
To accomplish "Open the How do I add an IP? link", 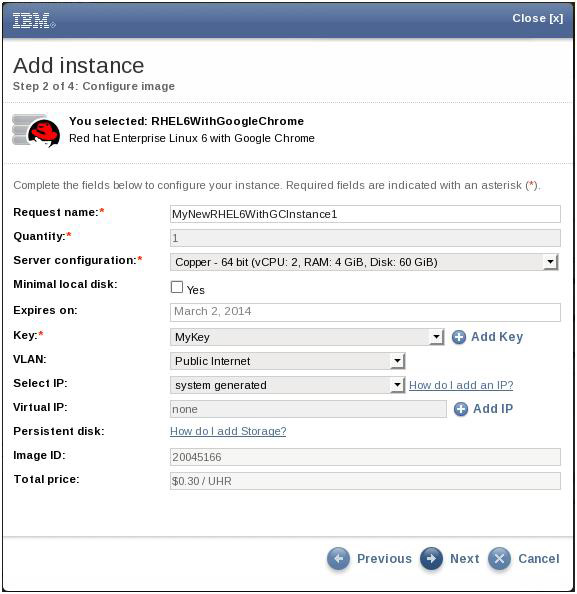I will click(461, 385).
